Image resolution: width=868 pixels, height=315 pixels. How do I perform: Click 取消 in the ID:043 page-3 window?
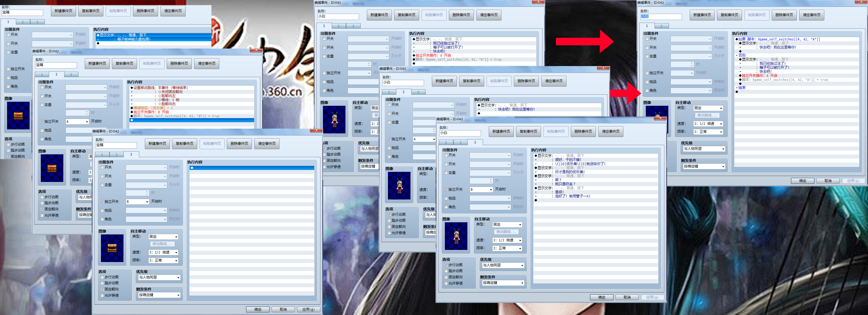pyautogui.click(x=627, y=297)
